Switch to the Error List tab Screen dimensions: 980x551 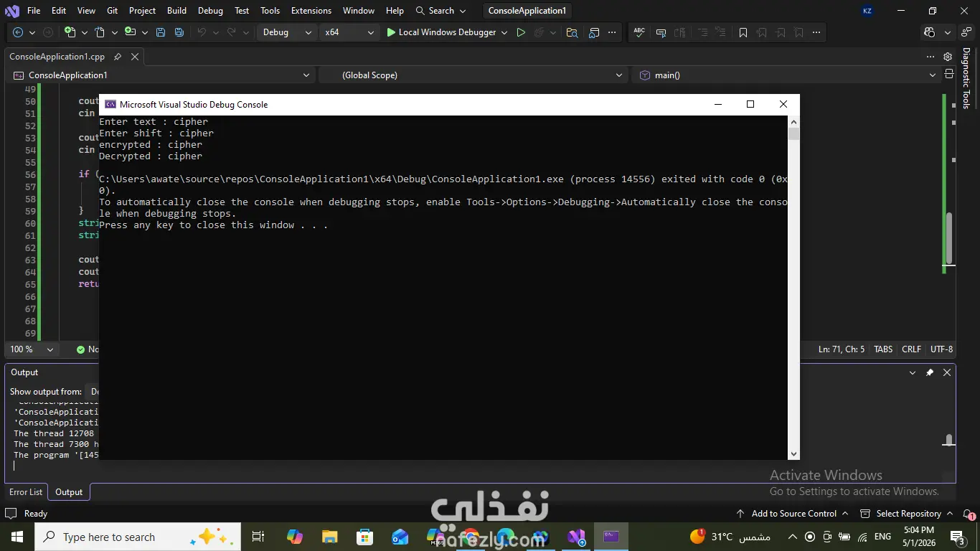(x=26, y=492)
